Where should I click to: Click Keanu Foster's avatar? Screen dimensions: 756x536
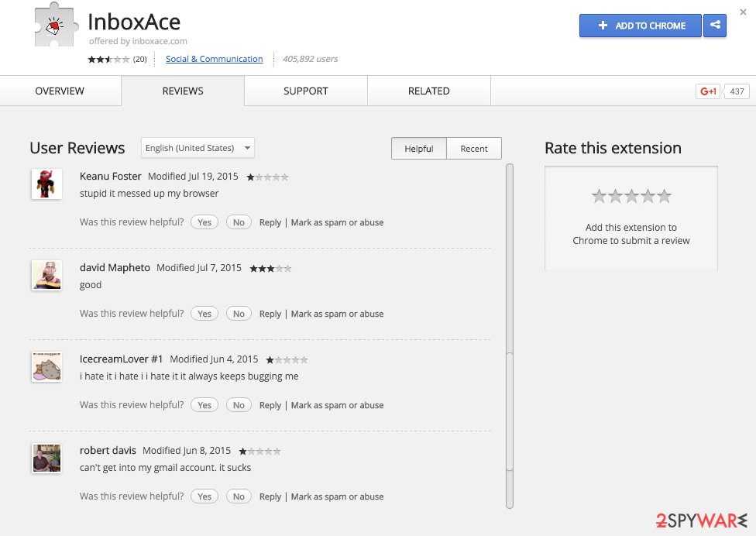click(x=46, y=184)
